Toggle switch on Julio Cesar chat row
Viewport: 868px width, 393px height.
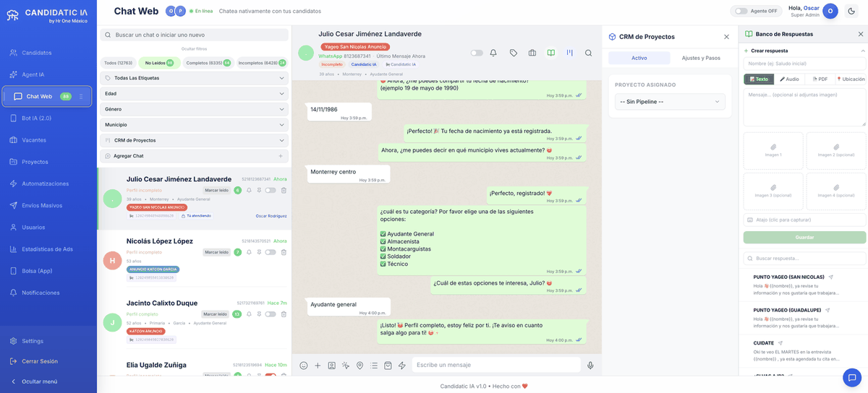tap(271, 191)
